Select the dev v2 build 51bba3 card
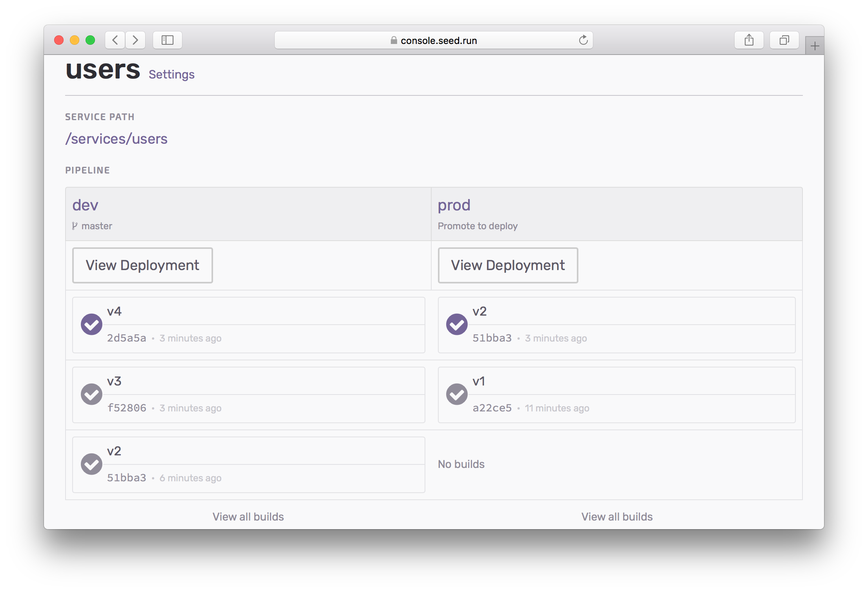 coord(248,464)
